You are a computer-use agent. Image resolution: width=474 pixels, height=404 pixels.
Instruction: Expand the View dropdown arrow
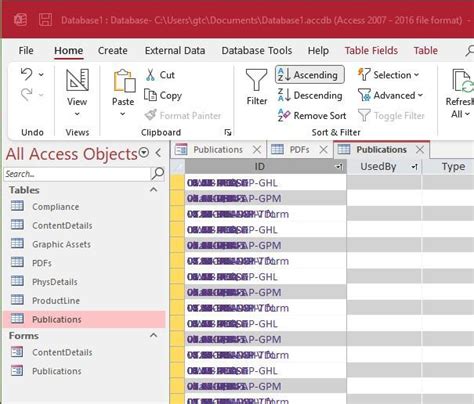coord(77,114)
